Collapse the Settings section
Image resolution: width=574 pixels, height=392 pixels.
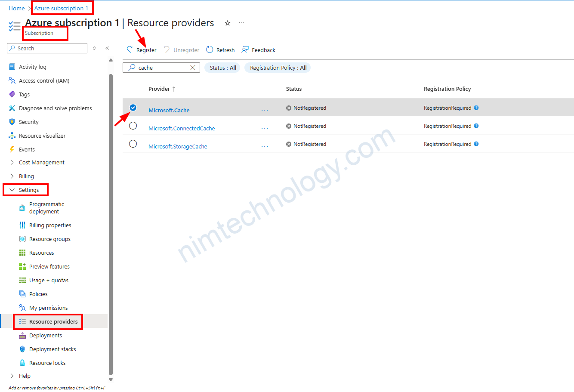coord(12,190)
